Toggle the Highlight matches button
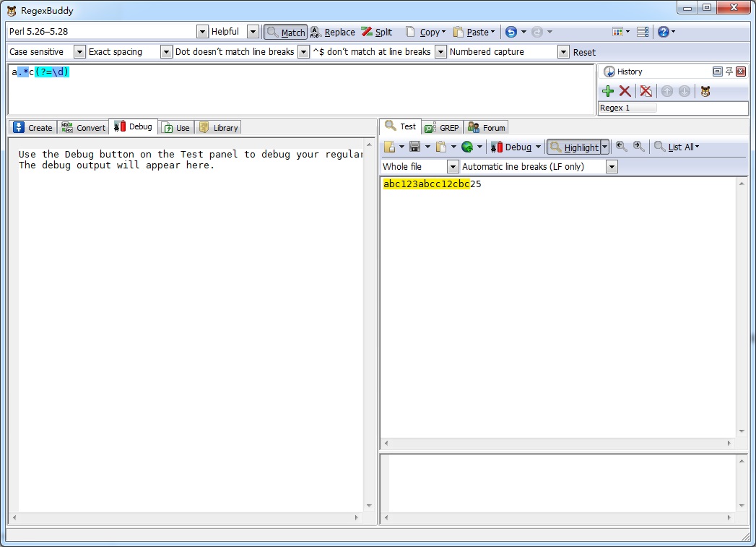Viewport: 756px width, 547px height. click(574, 147)
